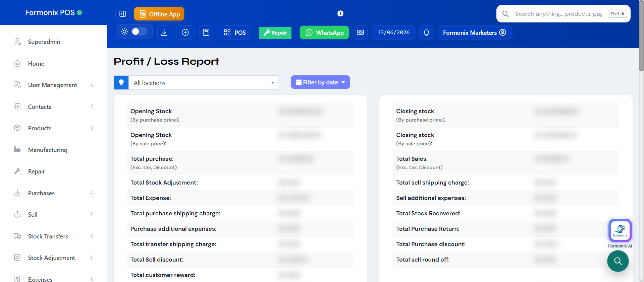Screen dimensions: 644x282
Task: Select the Total Sales label
Action: pyautogui.click(x=412, y=159)
